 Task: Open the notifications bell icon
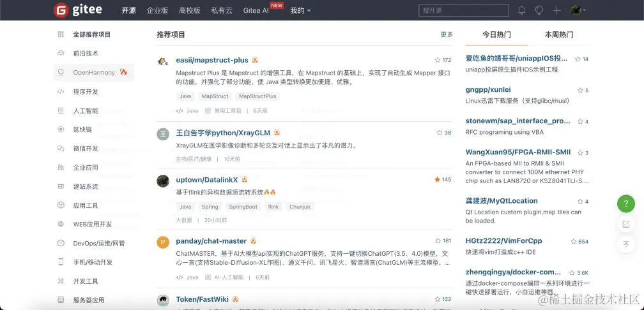[521, 10]
